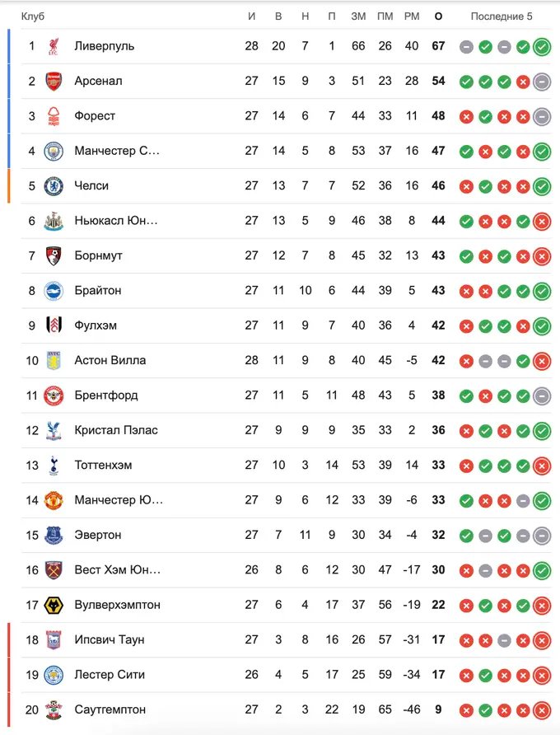The height and width of the screenshot is (735, 560).
Task: Click the Последние 5 column header
Action: (x=502, y=16)
